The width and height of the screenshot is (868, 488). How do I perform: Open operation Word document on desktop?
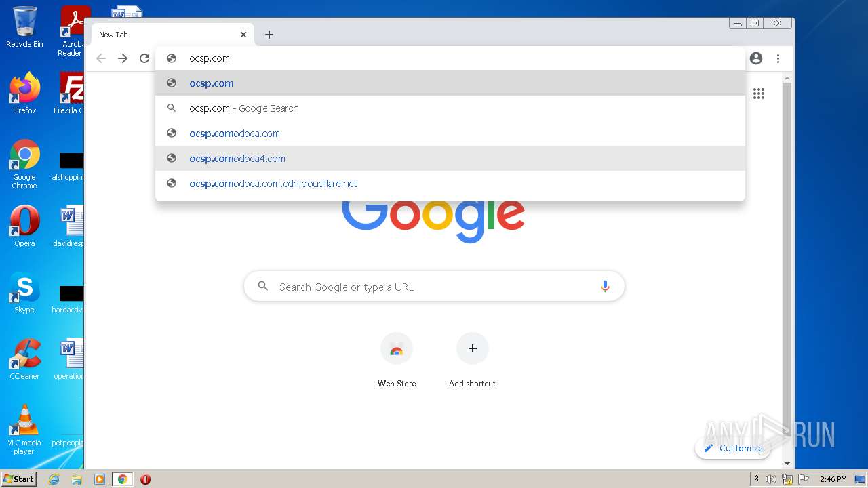tap(69, 359)
